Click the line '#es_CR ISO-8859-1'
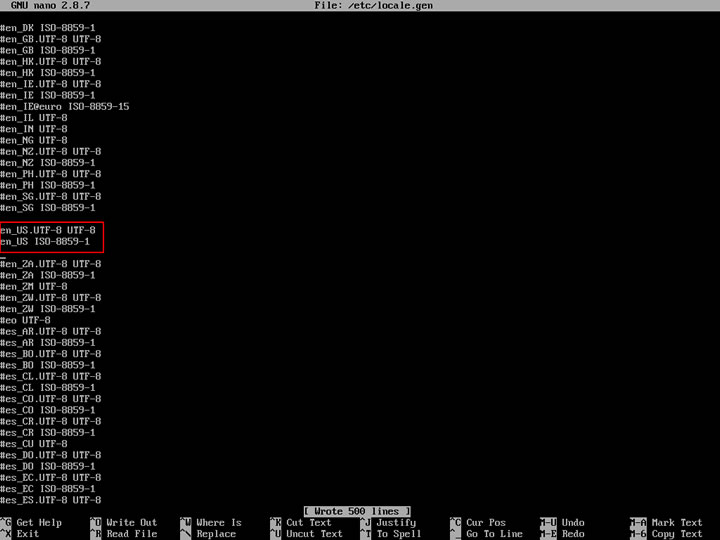Screen dimensions: 720x540 point(48,433)
